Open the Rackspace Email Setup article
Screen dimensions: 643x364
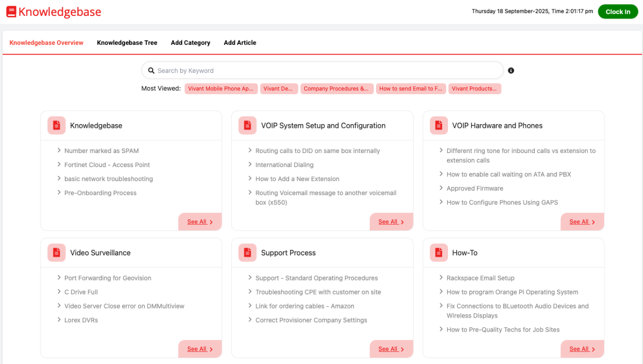(480, 278)
